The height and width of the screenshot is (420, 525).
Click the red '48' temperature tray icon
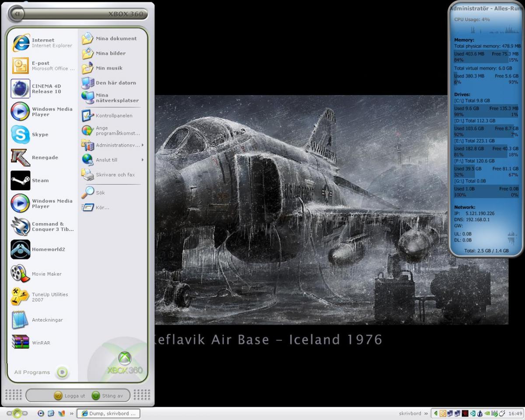pyautogui.click(x=465, y=413)
